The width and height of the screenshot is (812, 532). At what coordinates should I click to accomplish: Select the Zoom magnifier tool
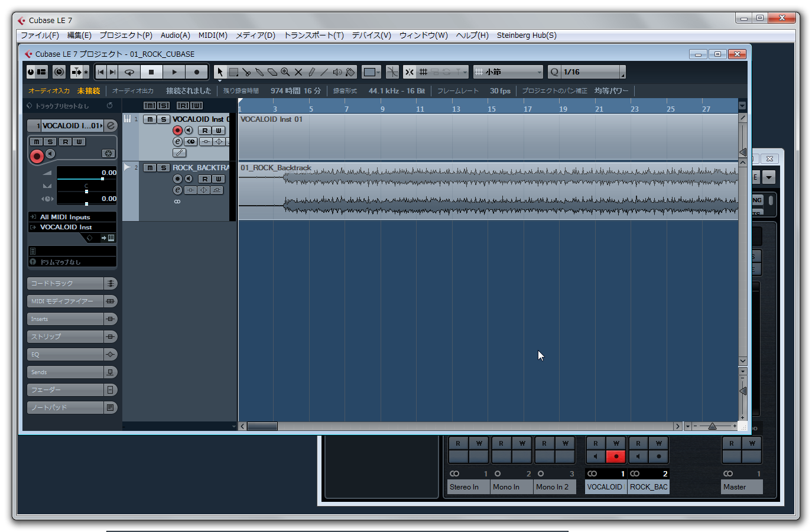(285, 72)
